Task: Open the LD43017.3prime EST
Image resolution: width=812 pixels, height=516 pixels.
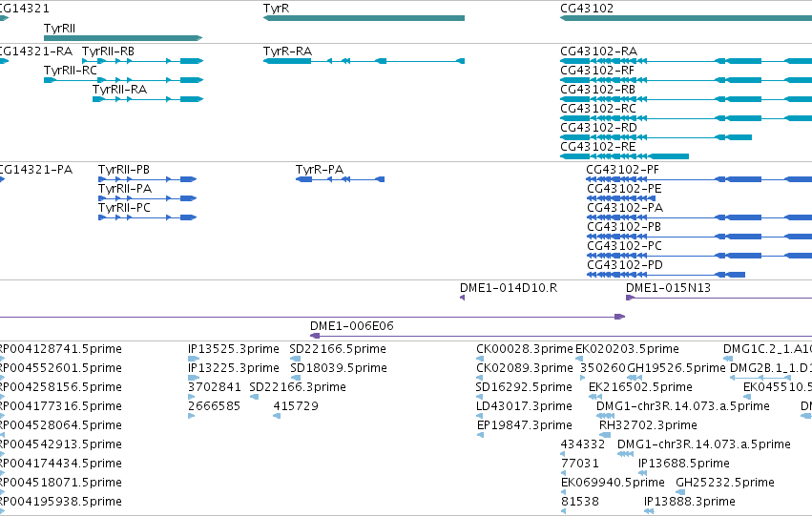Action: point(480,416)
